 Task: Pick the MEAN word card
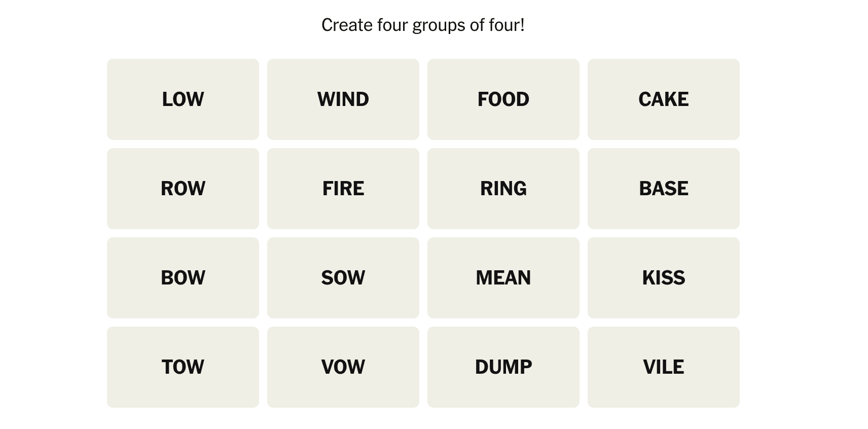pos(503,278)
